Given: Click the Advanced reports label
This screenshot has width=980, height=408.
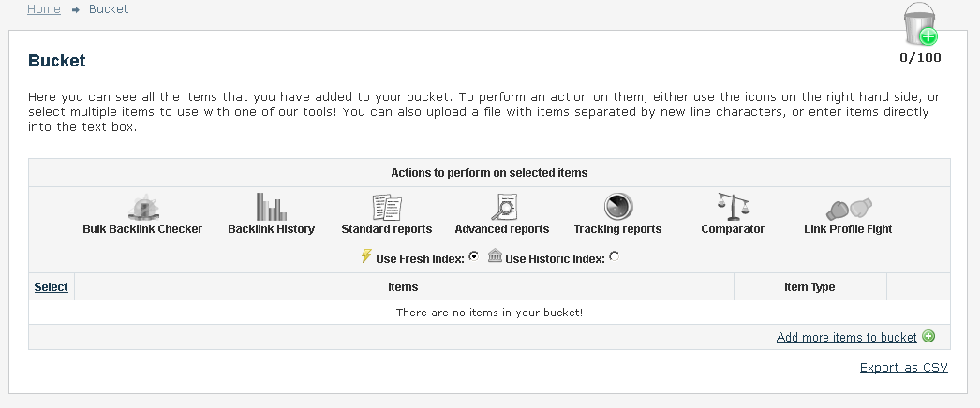Looking at the screenshot, I should point(502,229).
